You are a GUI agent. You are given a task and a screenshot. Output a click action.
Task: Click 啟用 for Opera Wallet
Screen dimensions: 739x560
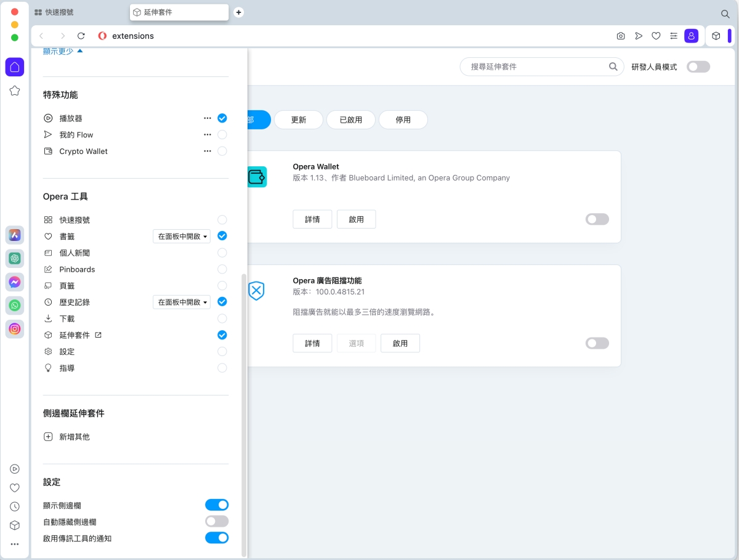tap(356, 219)
